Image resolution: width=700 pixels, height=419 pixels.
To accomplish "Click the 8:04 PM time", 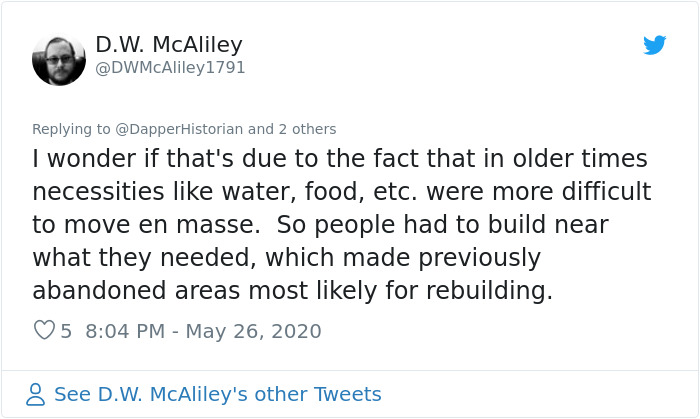I will [128, 330].
